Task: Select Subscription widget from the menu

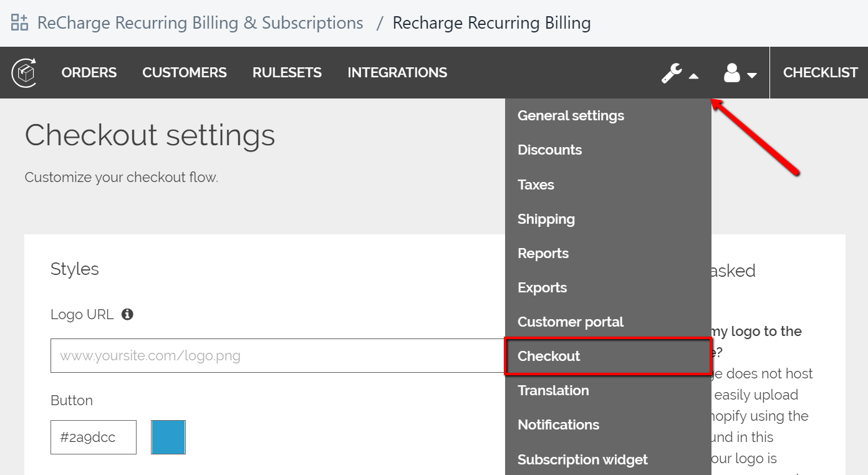Action: 608,459
